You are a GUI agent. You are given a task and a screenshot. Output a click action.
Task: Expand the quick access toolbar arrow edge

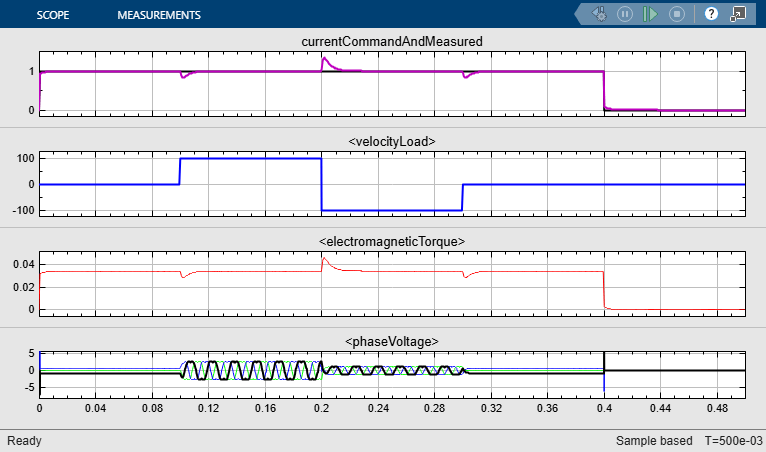pyautogui.click(x=579, y=14)
